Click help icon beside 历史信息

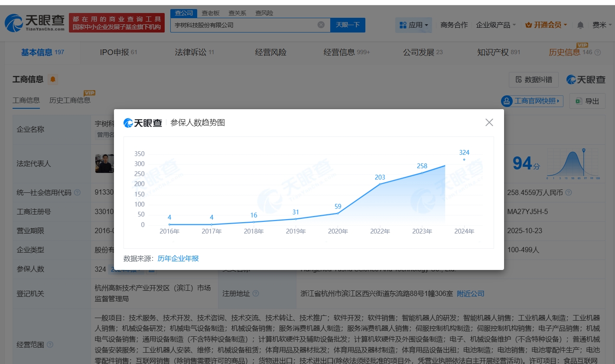click(x=598, y=53)
